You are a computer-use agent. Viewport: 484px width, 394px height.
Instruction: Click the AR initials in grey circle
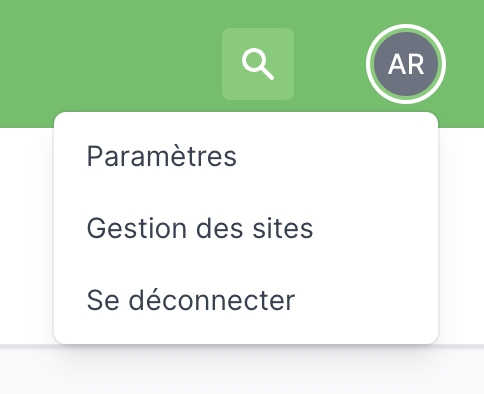point(406,64)
